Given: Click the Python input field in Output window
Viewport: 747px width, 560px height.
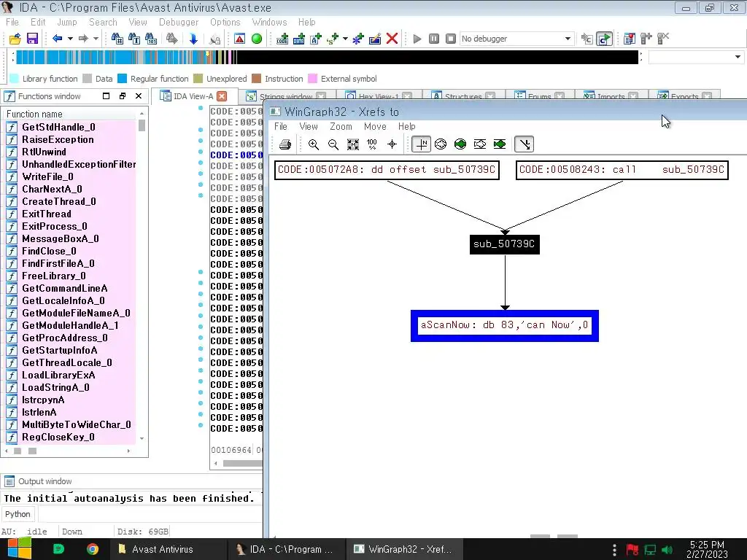Looking at the screenshot, I should [x=150, y=514].
